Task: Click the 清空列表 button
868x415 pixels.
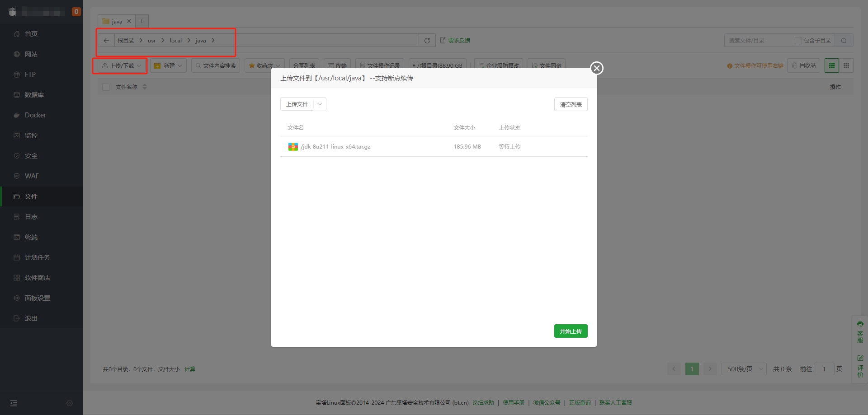Action: 571,104
